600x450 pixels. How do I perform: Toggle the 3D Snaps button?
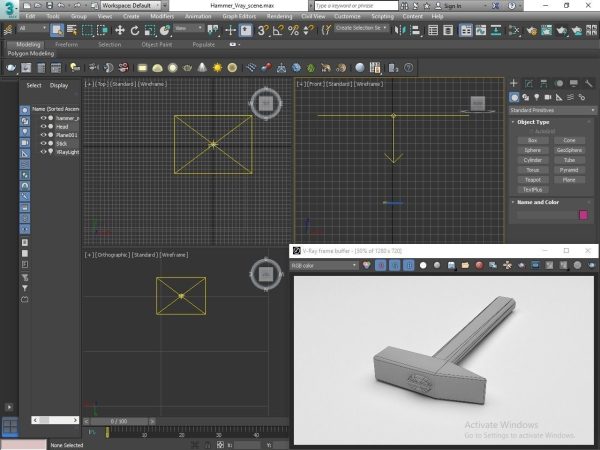pyautogui.click(x=263, y=30)
